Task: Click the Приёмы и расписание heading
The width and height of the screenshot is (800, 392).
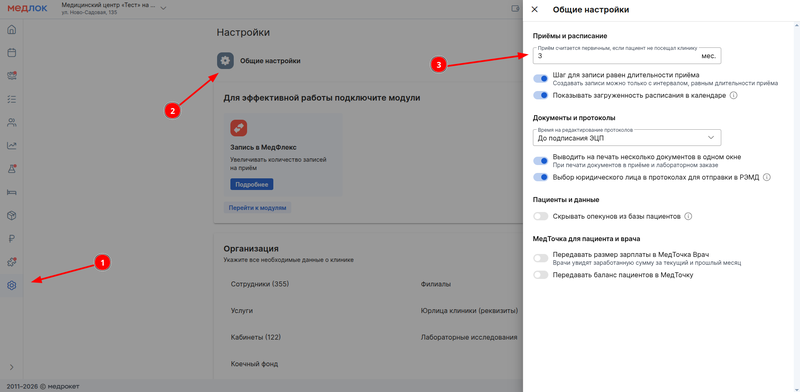Action: click(570, 36)
